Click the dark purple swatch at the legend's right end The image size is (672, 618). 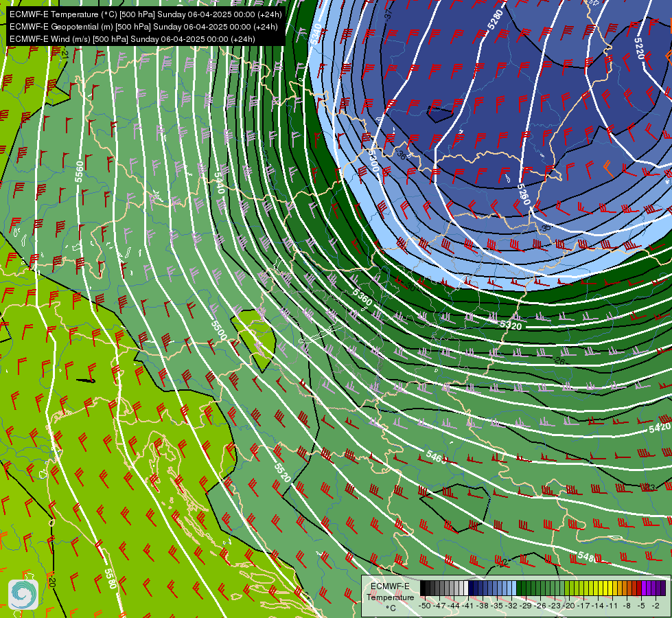pos(663,588)
